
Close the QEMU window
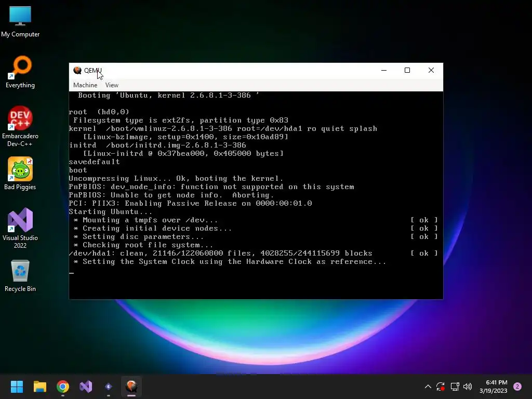tap(431, 70)
